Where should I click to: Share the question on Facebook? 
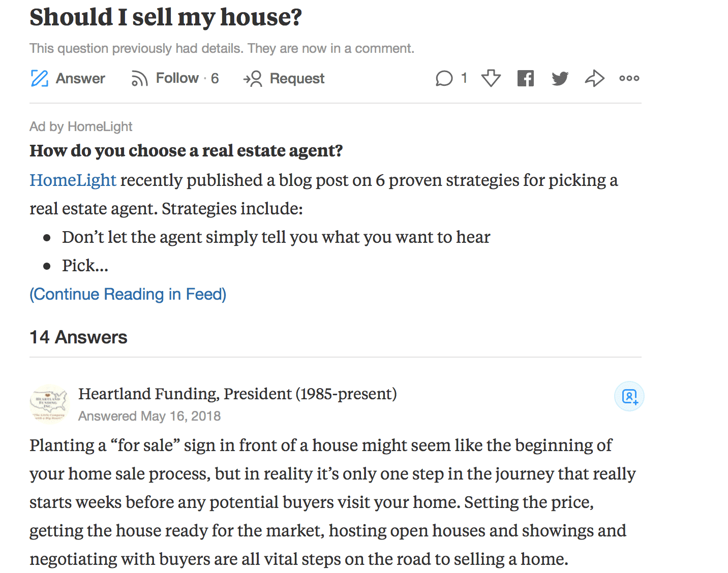click(x=526, y=78)
